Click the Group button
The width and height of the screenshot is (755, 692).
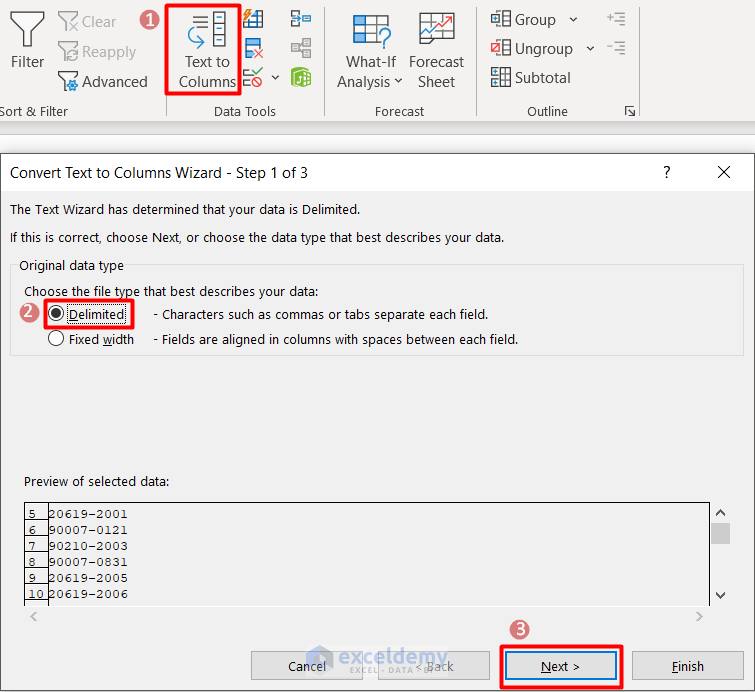(523, 20)
